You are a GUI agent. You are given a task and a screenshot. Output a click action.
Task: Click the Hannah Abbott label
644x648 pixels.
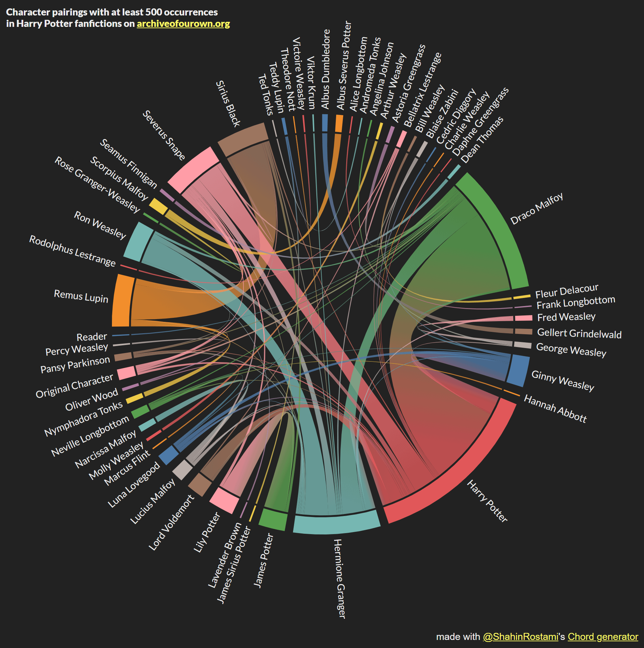[555, 408]
